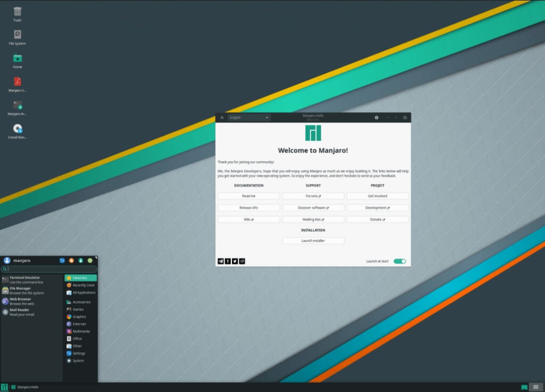Click the Get involved button
Screen dimensions: 545x392
tap(377, 196)
